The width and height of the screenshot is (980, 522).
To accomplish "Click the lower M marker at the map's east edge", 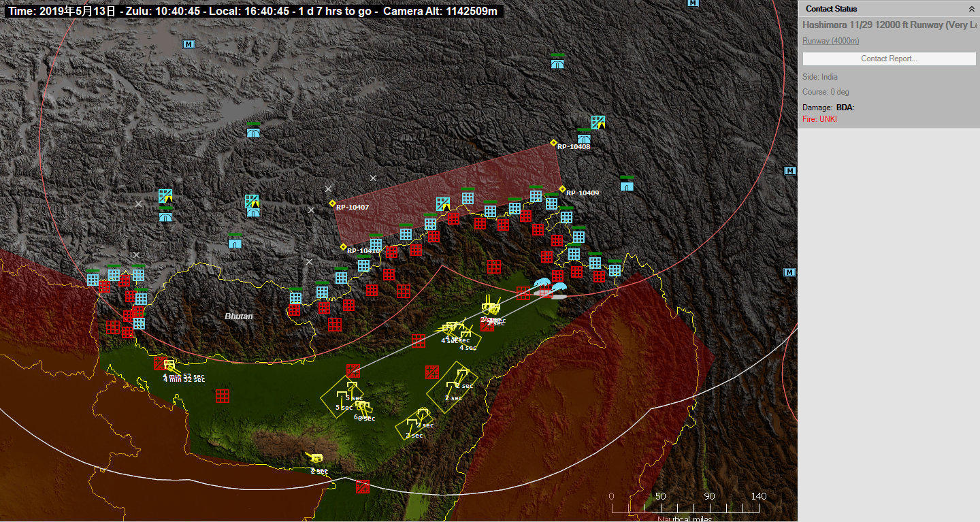I will coord(789,272).
